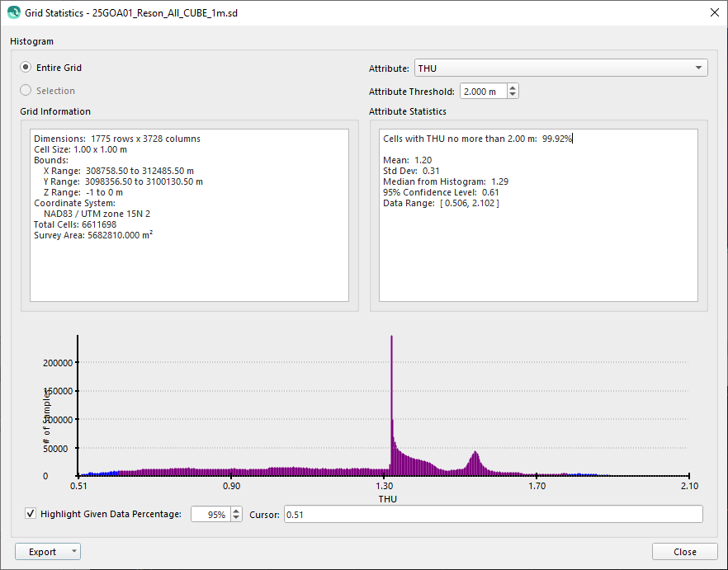728x570 pixels.
Task: Raise the data percentage using the up arrow
Action: coord(236,511)
